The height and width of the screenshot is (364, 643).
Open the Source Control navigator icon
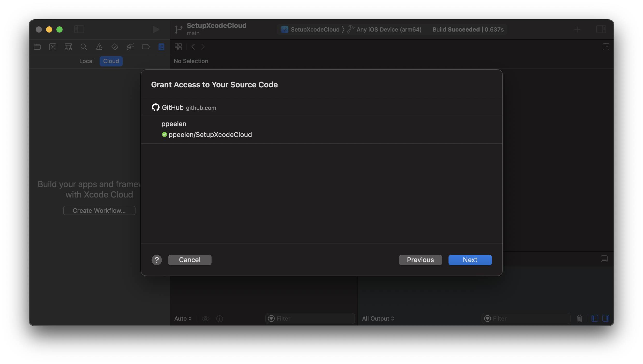[53, 47]
